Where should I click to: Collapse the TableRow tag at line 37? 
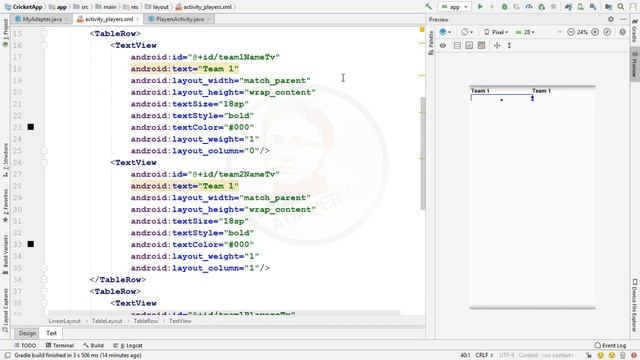point(44,291)
